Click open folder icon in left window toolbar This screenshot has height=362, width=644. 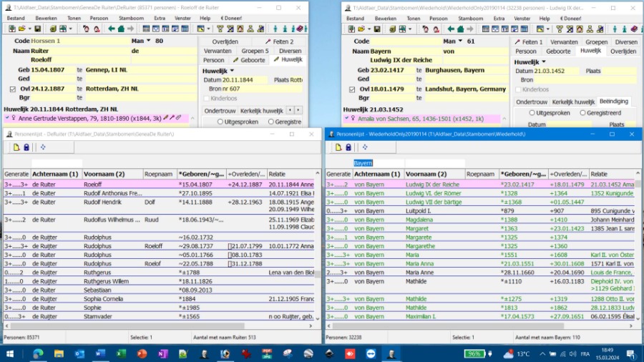pyautogui.click(x=22, y=29)
